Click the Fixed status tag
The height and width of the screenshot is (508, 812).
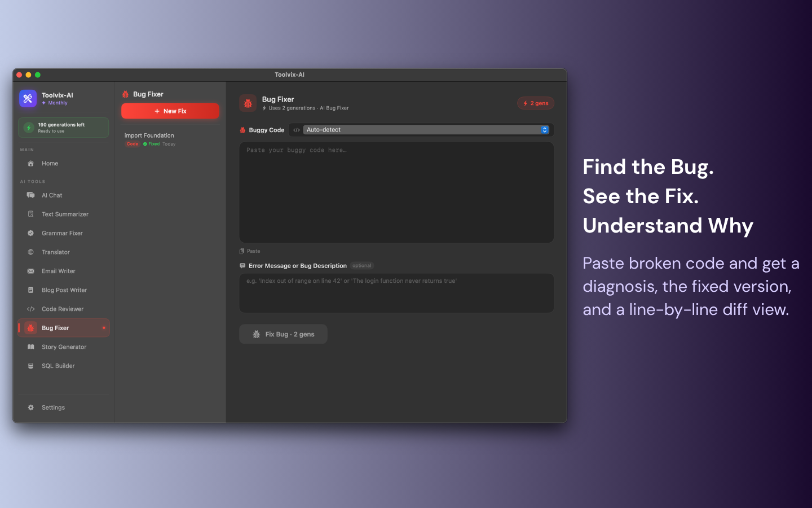pos(151,144)
